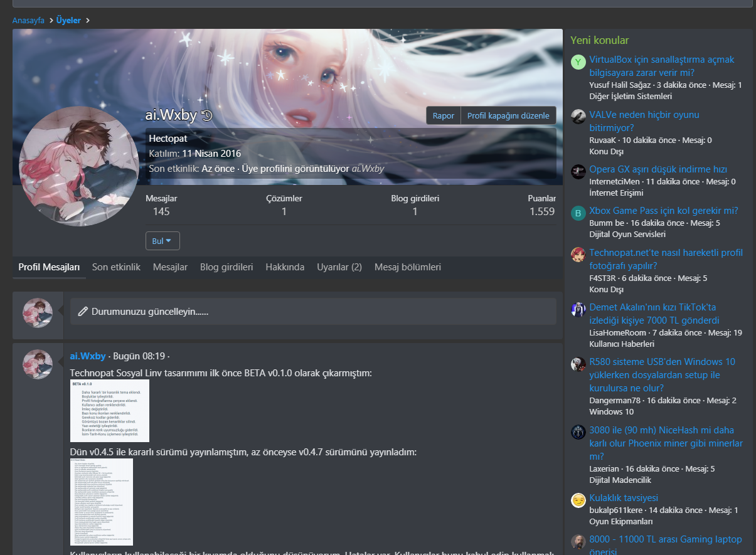Click the Bugün 08:19 timestamp
This screenshot has width=756, height=555.
click(x=138, y=356)
